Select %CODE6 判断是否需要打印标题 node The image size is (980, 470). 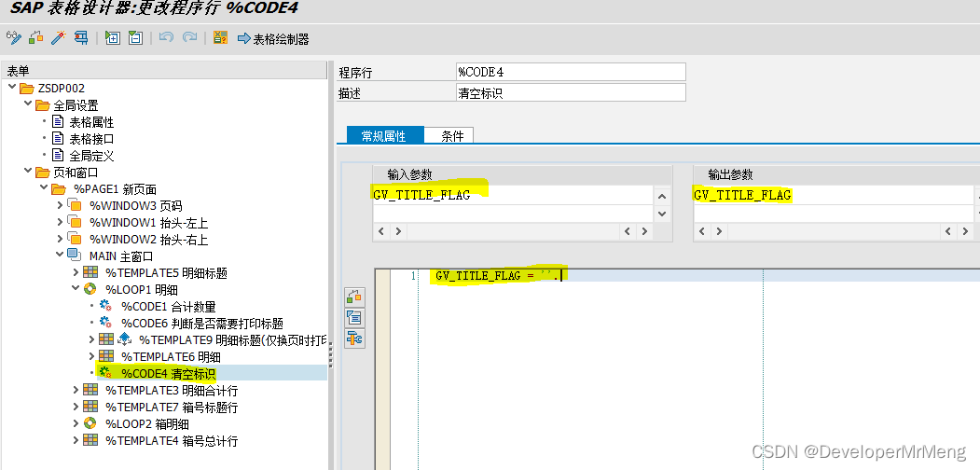tap(202, 323)
